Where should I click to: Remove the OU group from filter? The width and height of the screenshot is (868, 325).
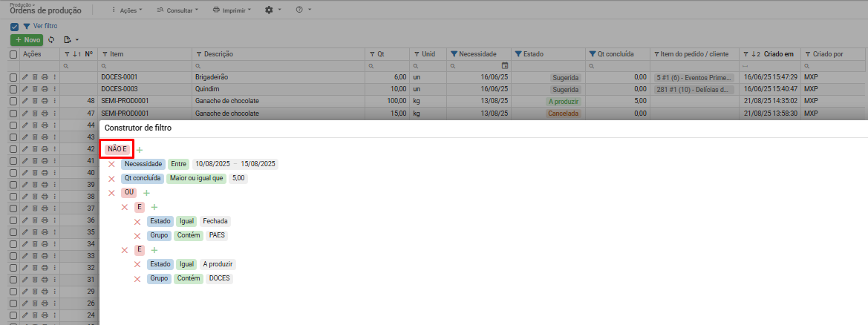coord(111,193)
